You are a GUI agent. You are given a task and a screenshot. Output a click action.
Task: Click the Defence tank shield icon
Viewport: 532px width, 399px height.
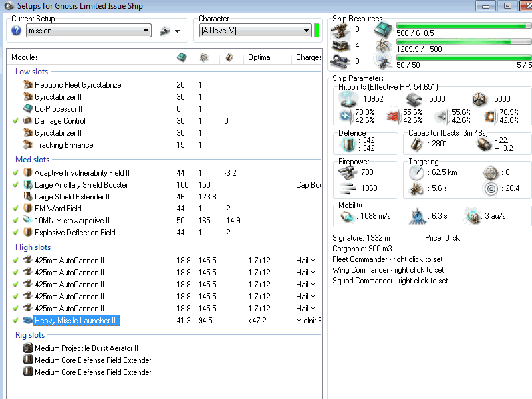[x=348, y=144]
